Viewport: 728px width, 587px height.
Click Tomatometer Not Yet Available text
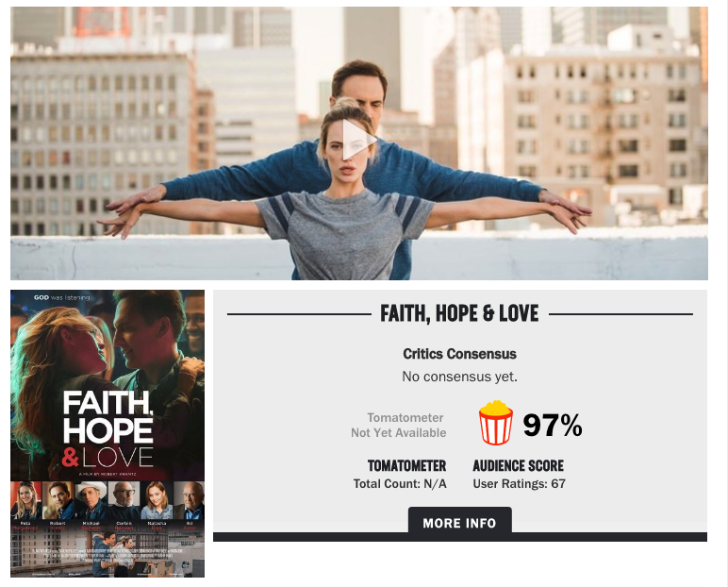coord(398,426)
